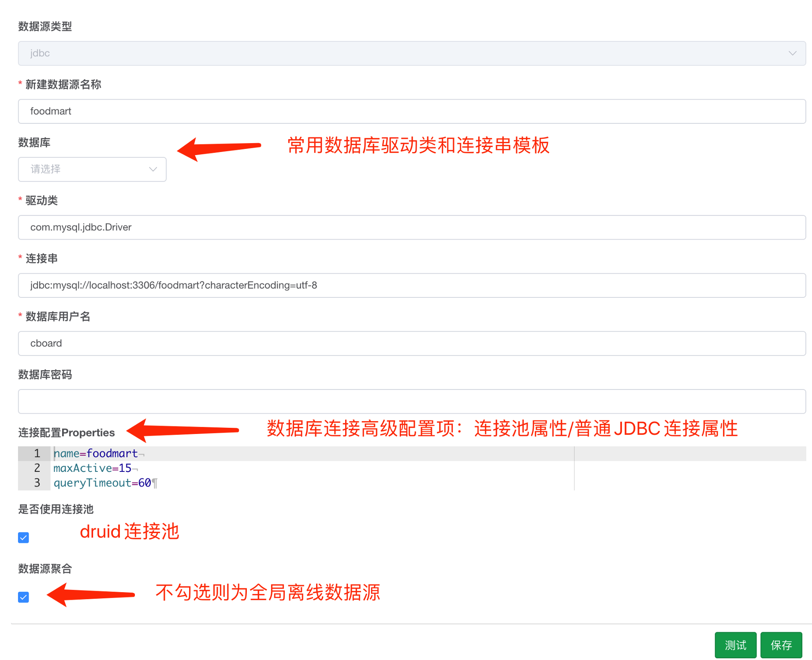Click line number 1 in editor gutter
Screen dimensions: 812x660
tap(37, 453)
